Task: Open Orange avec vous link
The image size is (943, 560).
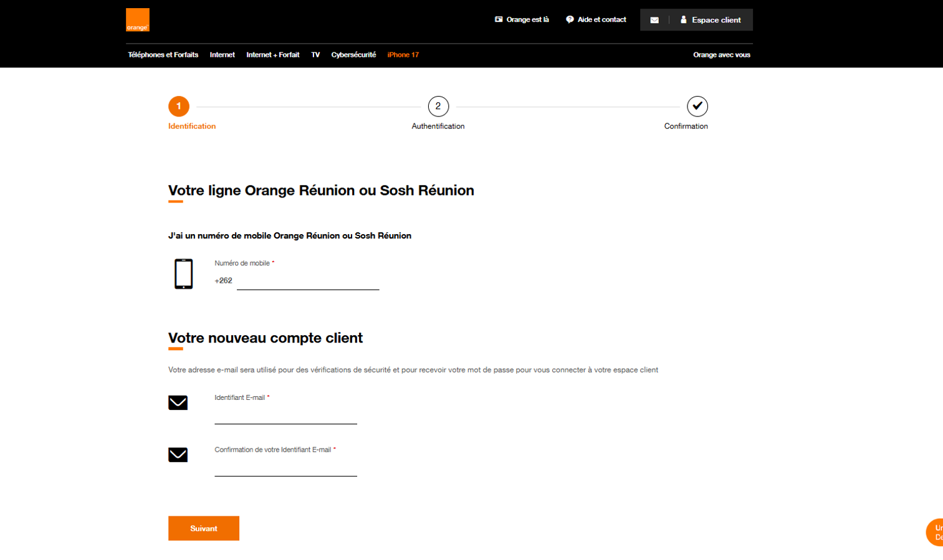Action: 721,55
